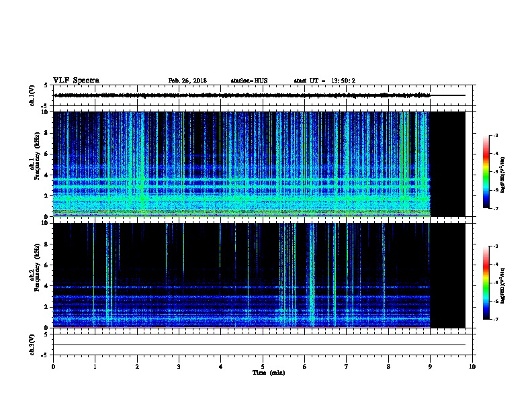Click the time axis tick label "5"

click(x=263, y=367)
